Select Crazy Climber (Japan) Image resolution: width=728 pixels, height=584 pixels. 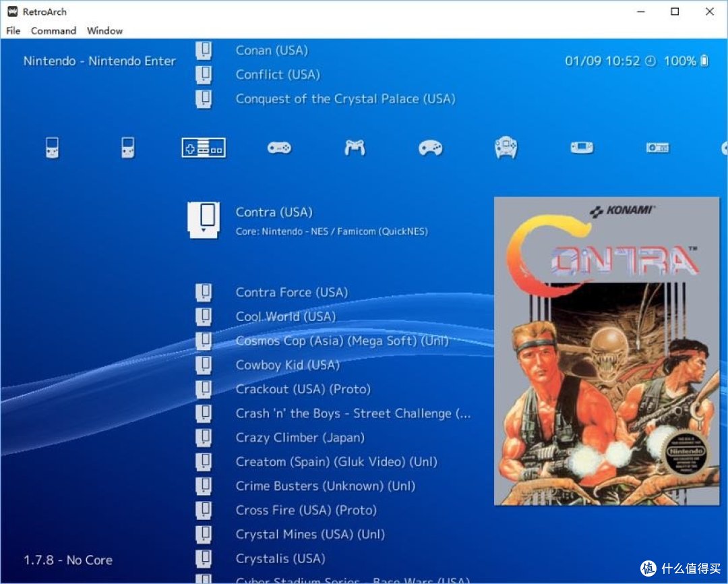[300, 437]
